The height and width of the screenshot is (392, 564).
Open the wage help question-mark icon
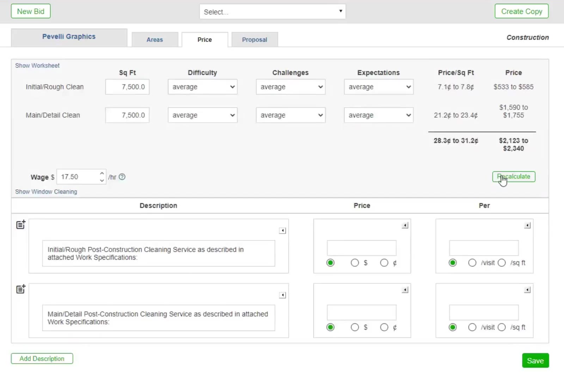(x=122, y=177)
